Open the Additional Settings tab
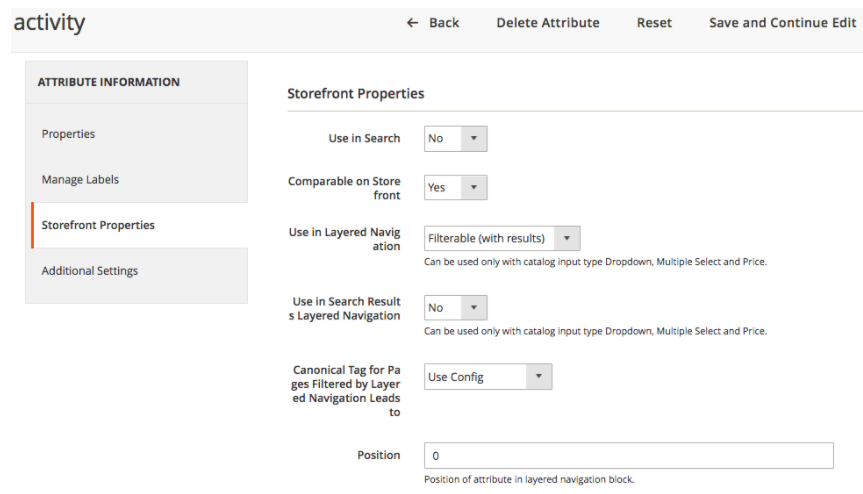Viewport: 863px width, 494px height. pos(90,271)
